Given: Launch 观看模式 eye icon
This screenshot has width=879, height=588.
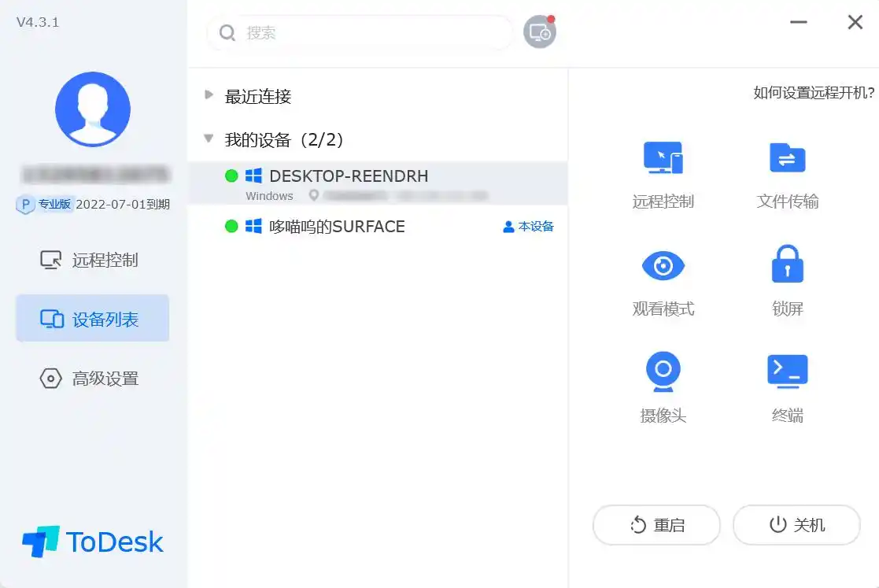Looking at the screenshot, I should [663, 266].
